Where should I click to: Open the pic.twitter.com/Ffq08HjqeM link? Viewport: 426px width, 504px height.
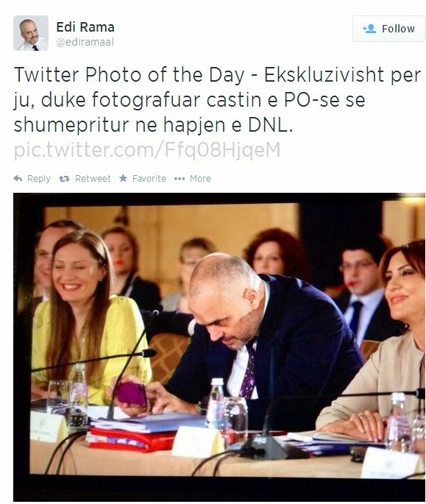point(147,150)
